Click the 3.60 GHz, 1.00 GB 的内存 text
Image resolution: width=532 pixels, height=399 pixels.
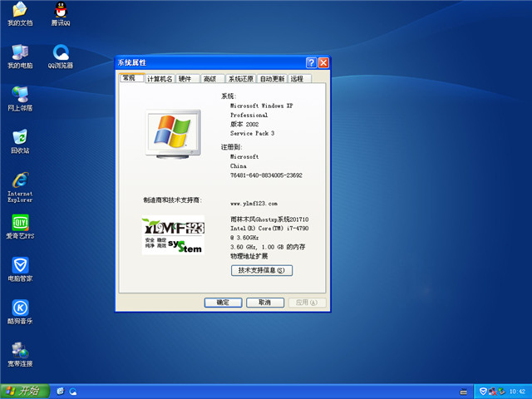(268, 247)
